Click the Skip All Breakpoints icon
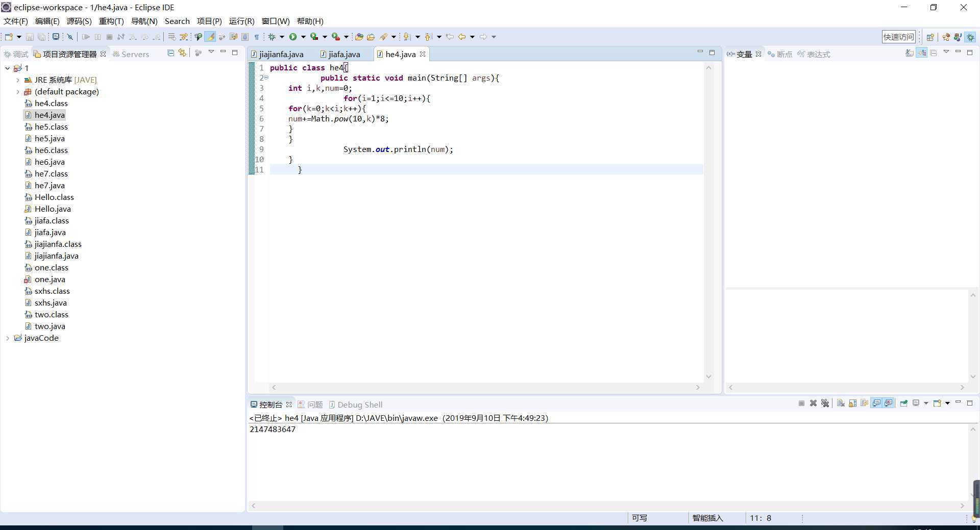Viewport: 980px width, 530px height. coord(70,37)
